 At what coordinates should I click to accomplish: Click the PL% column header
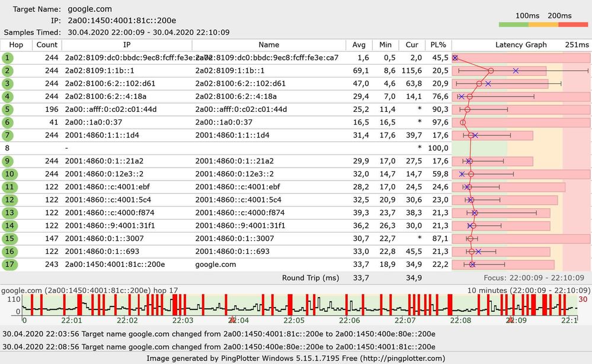[439, 45]
